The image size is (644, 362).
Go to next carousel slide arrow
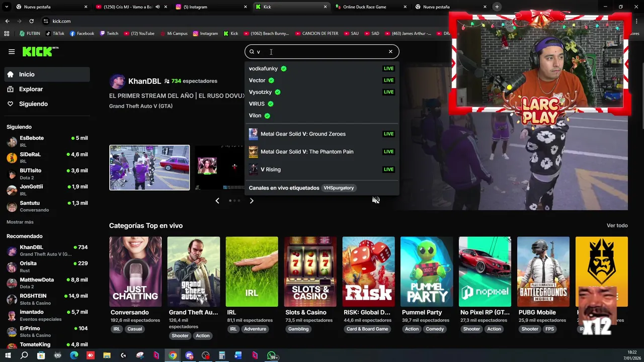pos(252,201)
